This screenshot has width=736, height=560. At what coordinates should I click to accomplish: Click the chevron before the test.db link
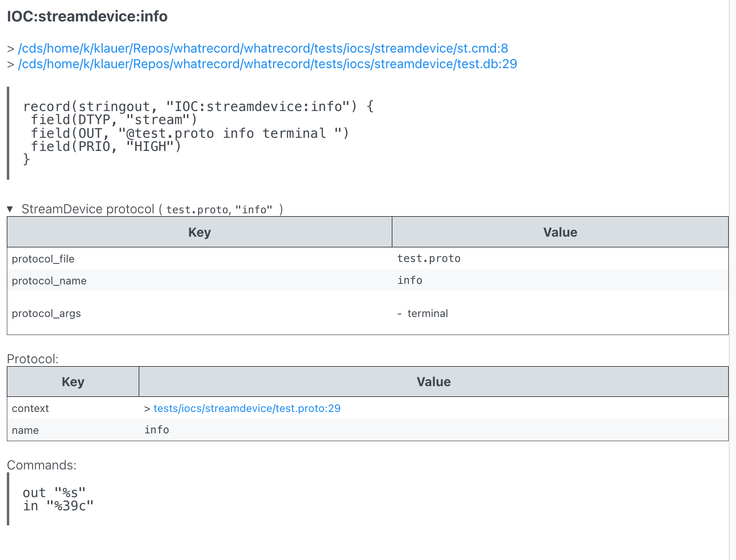[11, 64]
